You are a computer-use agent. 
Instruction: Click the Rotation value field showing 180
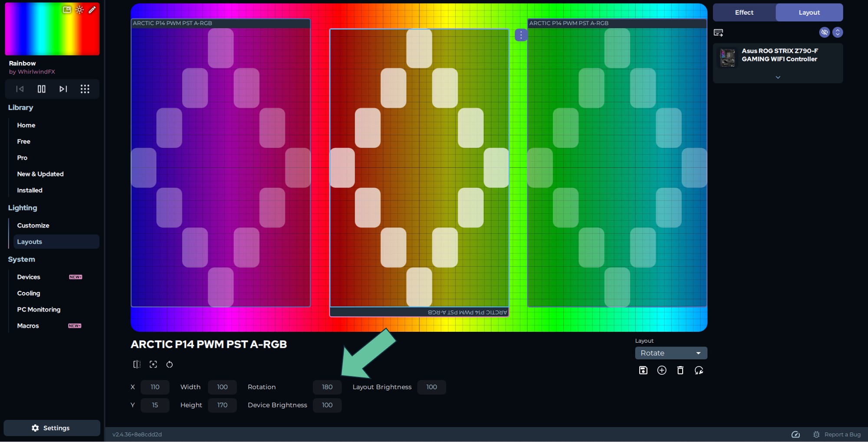click(x=327, y=387)
